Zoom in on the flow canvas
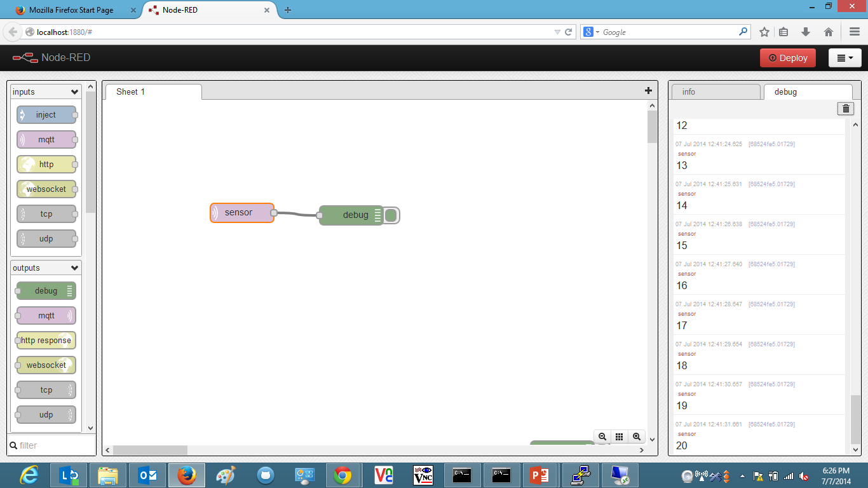Image resolution: width=868 pixels, height=488 pixels. [636, 437]
